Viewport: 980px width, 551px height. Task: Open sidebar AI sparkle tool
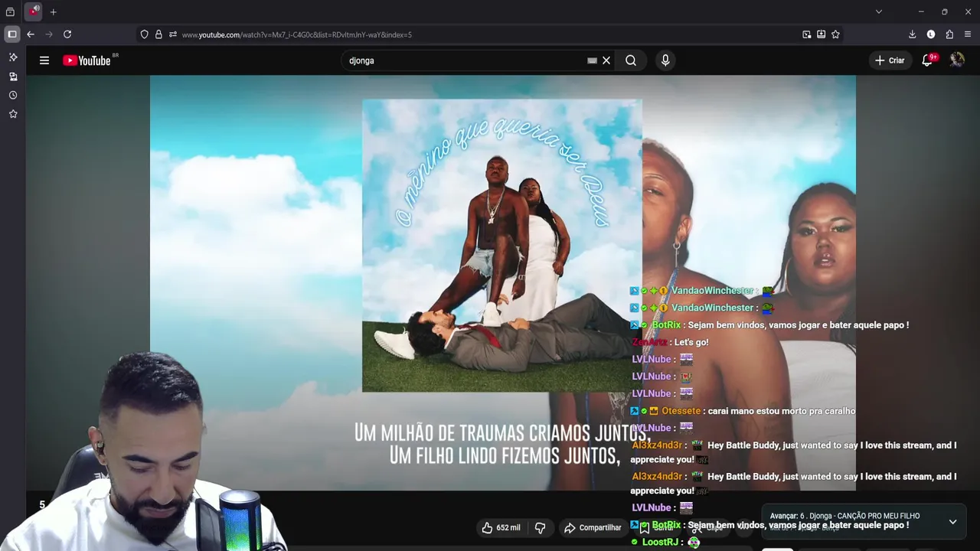pos(13,57)
